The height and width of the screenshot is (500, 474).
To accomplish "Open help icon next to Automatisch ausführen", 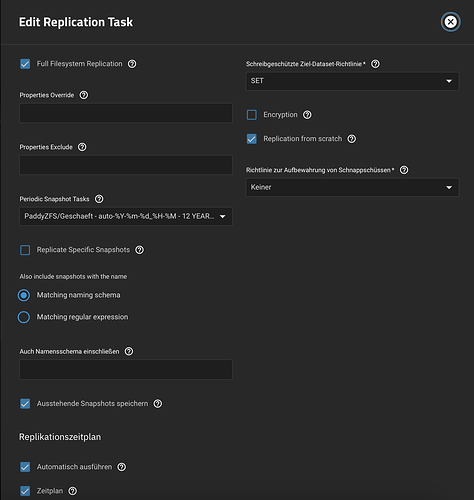I will (x=122, y=467).
